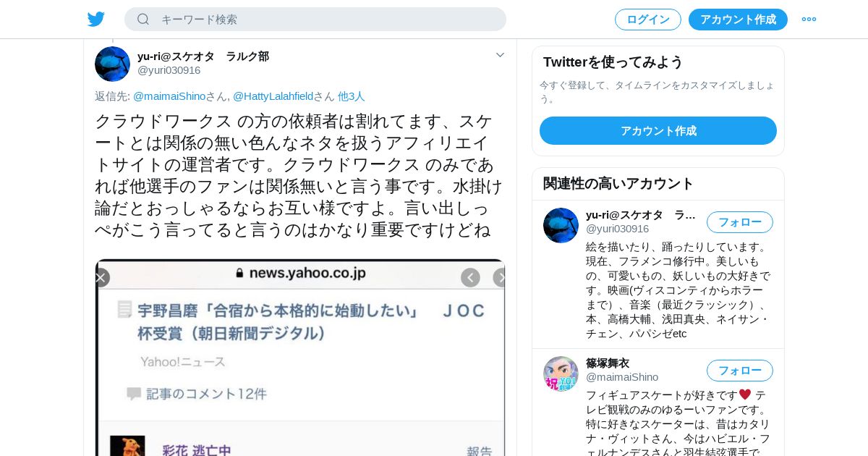The width and height of the screenshot is (868, 456).
Task: Click the ログイン button
Action: tap(648, 20)
